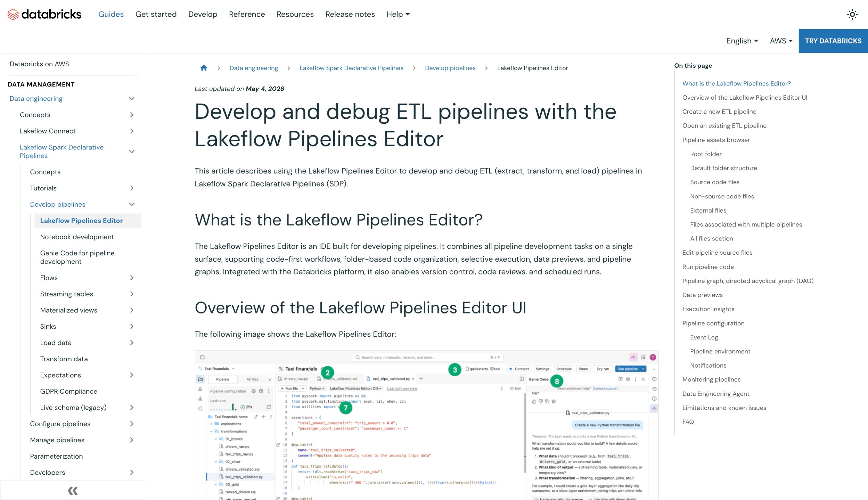Viewport: 868px width, 500px height.
Task: Expand the Materialized views chevron
Action: coord(132,310)
